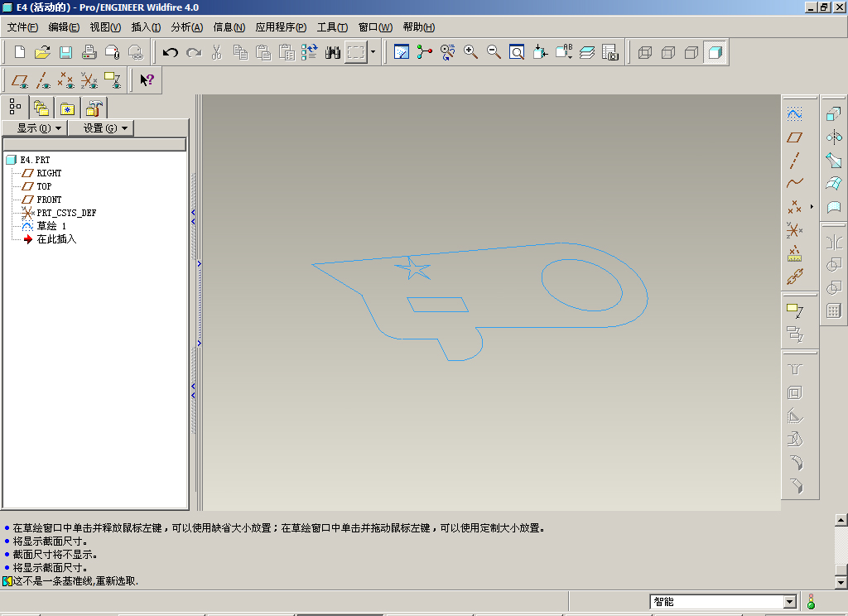Click the Datum Axis tool

[x=794, y=161]
